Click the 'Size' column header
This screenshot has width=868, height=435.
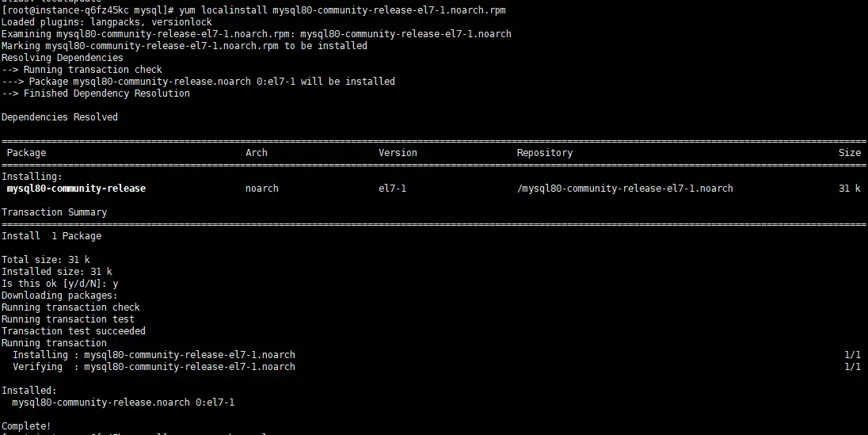click(x=850, y=152)
